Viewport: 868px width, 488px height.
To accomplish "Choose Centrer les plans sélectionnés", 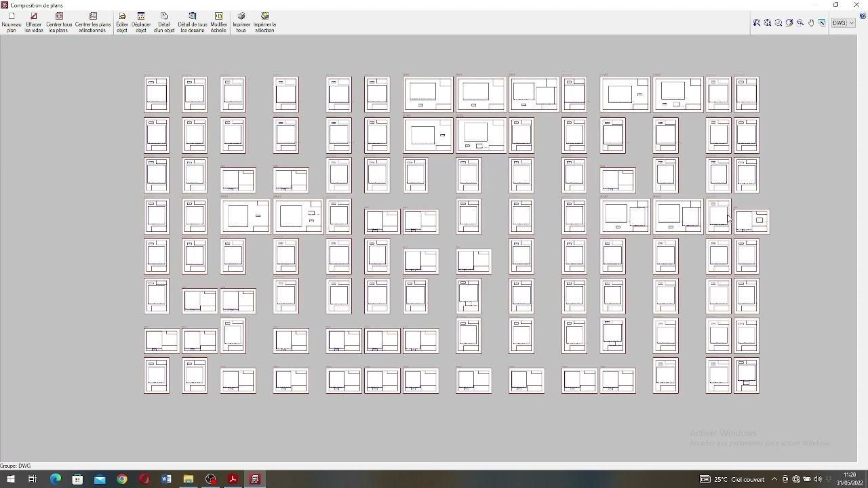I will tap(93, 22).
